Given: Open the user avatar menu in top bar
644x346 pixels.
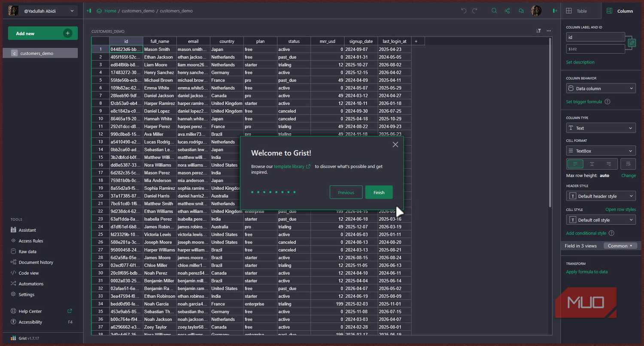Looking at the screenshot, I should pyautogui.click(x=536, y=11).
